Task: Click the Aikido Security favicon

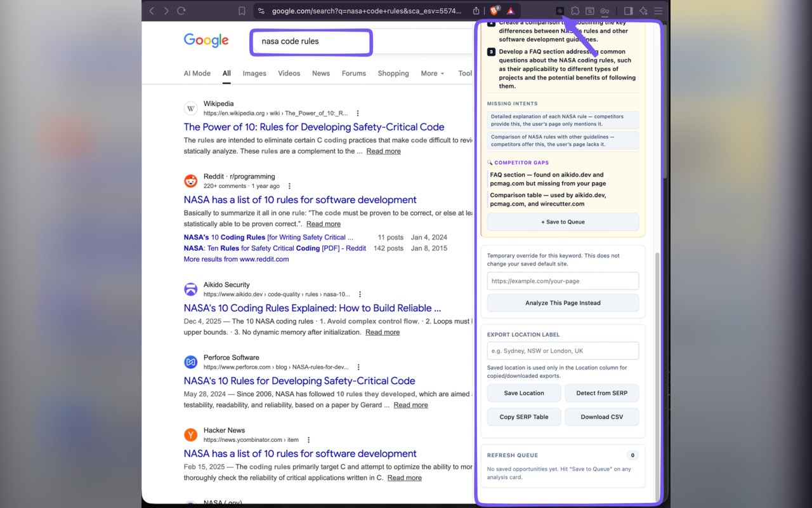Action: coord(191,290)
